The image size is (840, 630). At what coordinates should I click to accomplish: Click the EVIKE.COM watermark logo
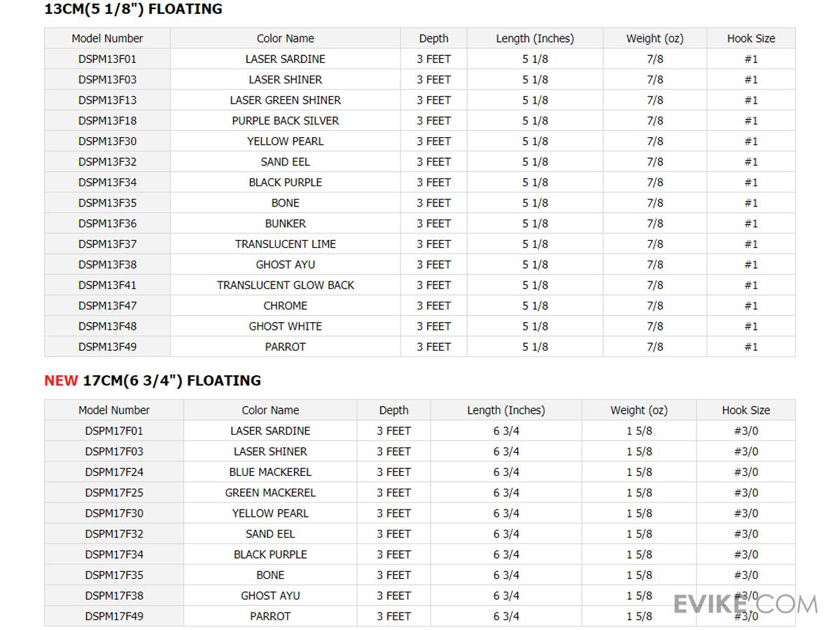tap(745, 604)
